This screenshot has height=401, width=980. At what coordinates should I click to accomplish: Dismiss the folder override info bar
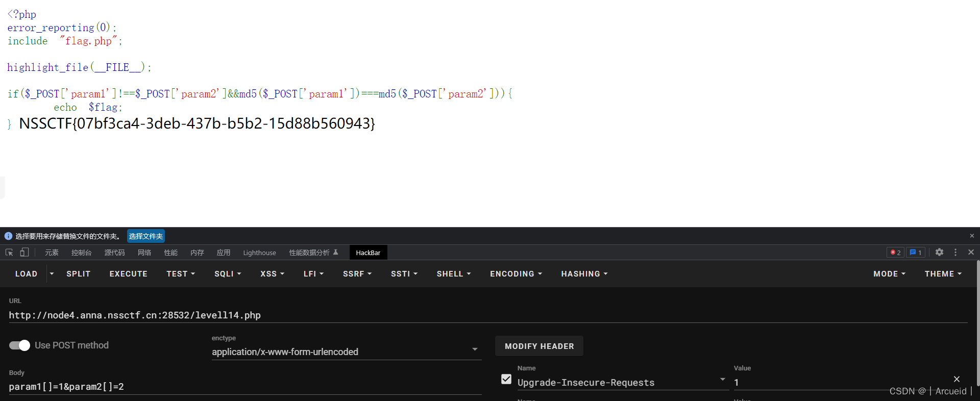972,236
